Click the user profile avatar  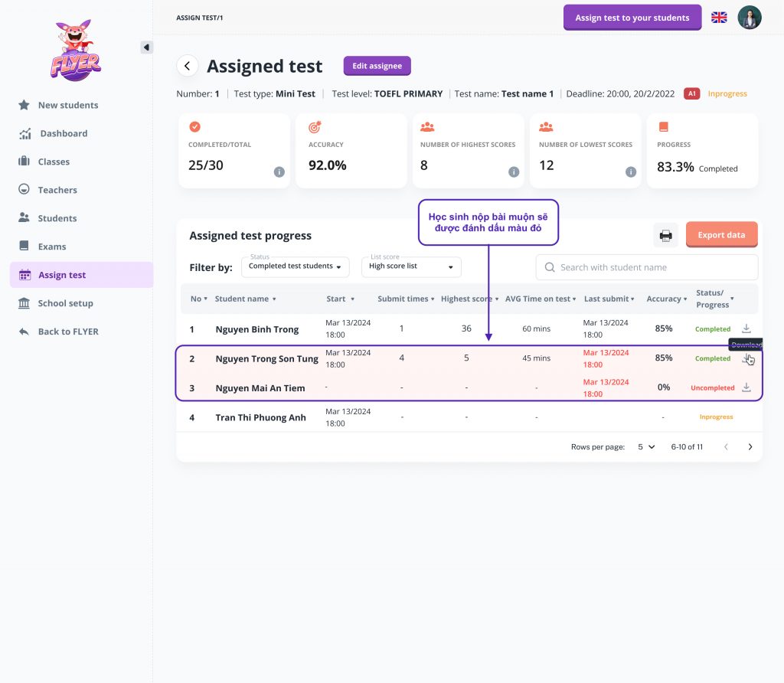point(750,18)
